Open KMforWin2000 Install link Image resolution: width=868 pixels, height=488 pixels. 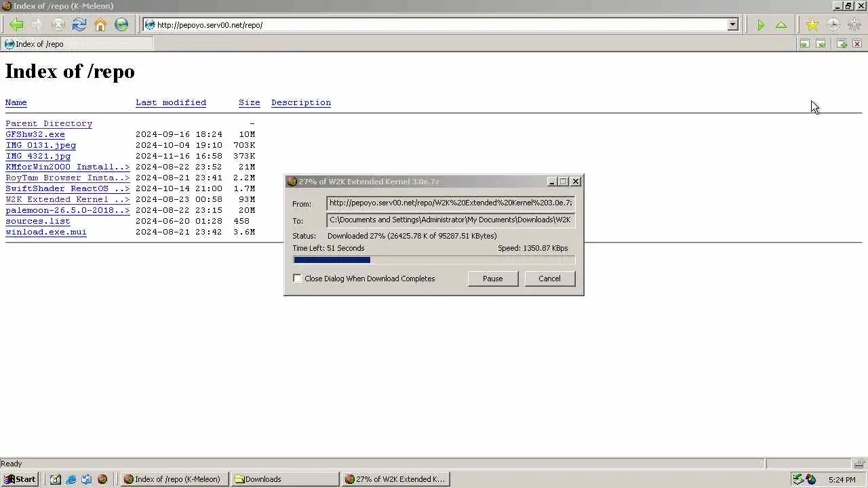[x=67, y=167]
